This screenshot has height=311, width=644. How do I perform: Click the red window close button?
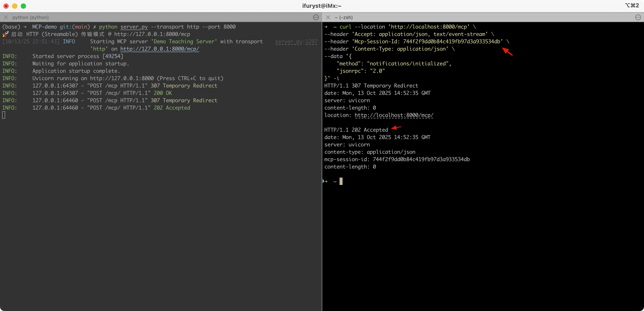click(x=6, y=6)
